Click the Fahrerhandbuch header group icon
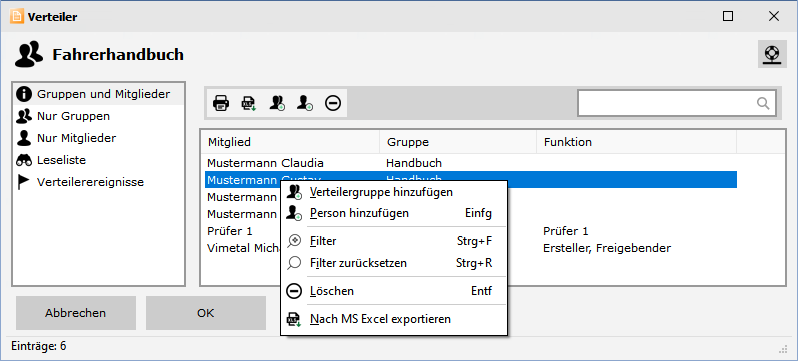 (28, 55)
